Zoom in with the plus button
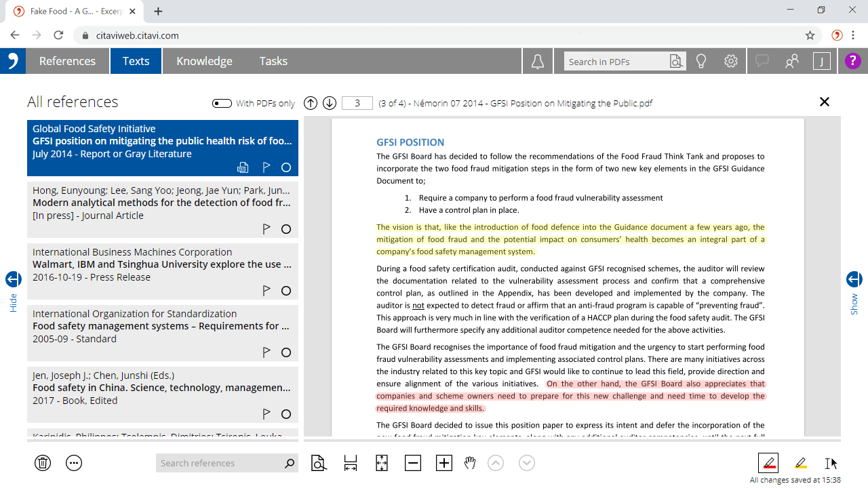The image size is (868, 488). (x=444, y=463)
